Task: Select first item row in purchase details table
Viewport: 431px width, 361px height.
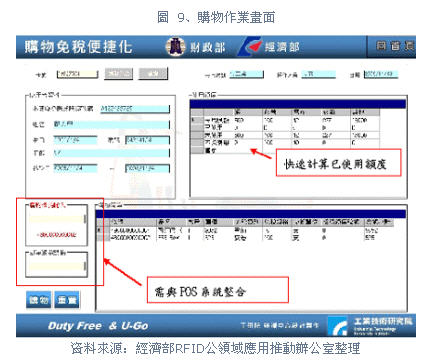Action: (245, 230)
